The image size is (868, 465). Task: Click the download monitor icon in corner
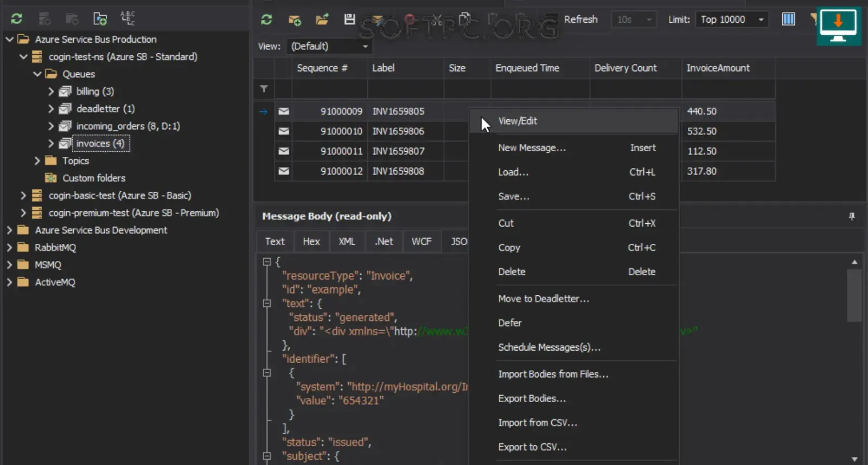(838, 25)
